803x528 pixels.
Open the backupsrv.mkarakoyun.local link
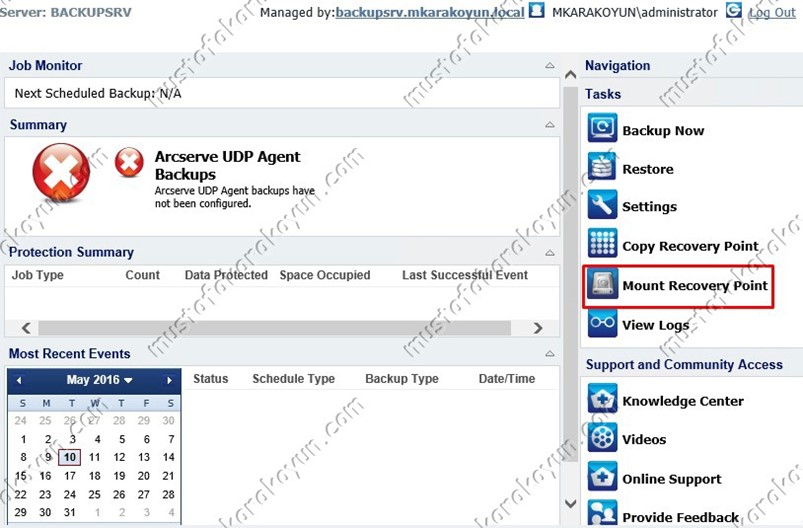tap(430, 12)
